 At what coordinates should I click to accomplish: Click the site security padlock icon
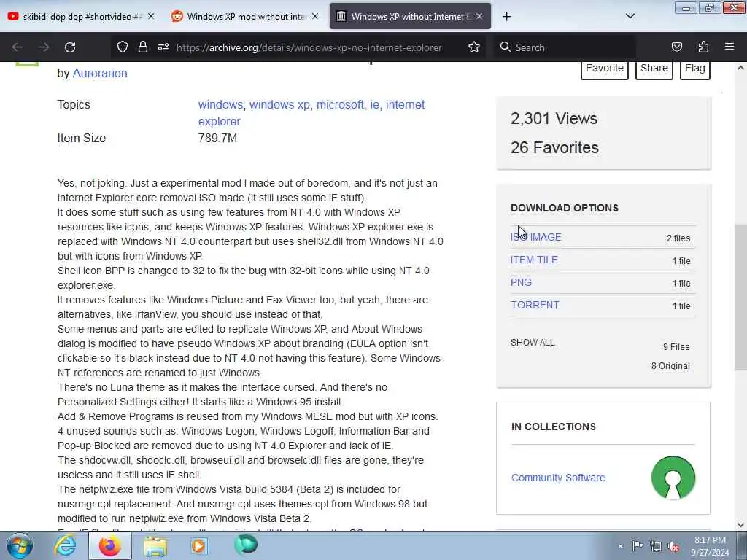click(x=142, y=47)
